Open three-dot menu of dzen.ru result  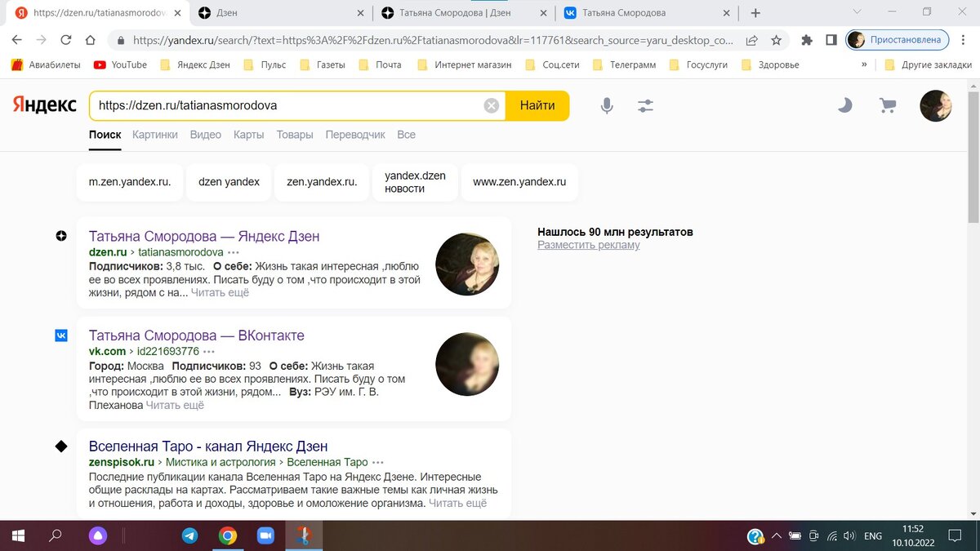(234, 252)
